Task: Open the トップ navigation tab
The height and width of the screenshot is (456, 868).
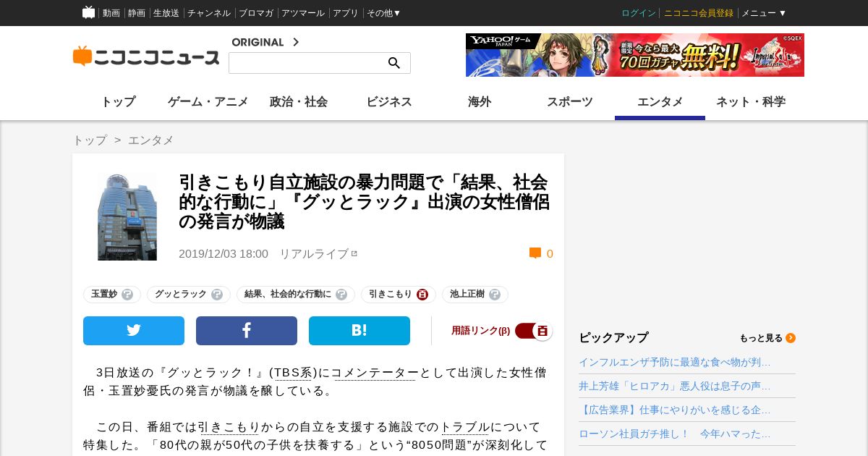Action: click(118, 102)
